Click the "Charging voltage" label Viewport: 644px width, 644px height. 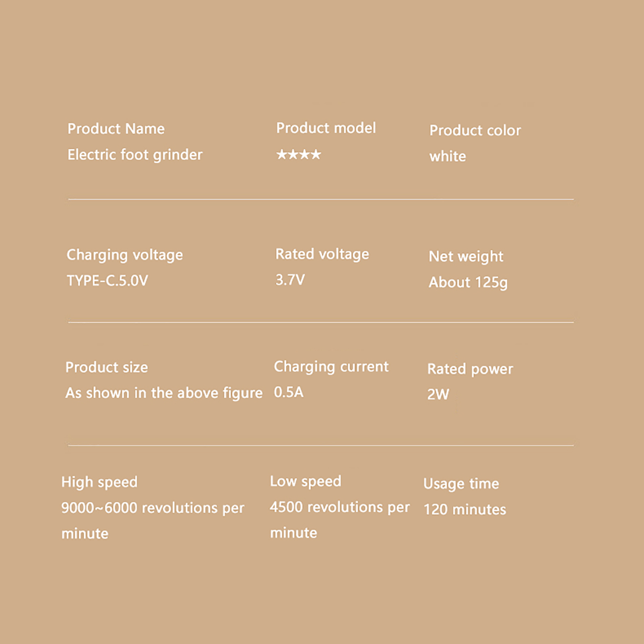[x=125, y=255]
